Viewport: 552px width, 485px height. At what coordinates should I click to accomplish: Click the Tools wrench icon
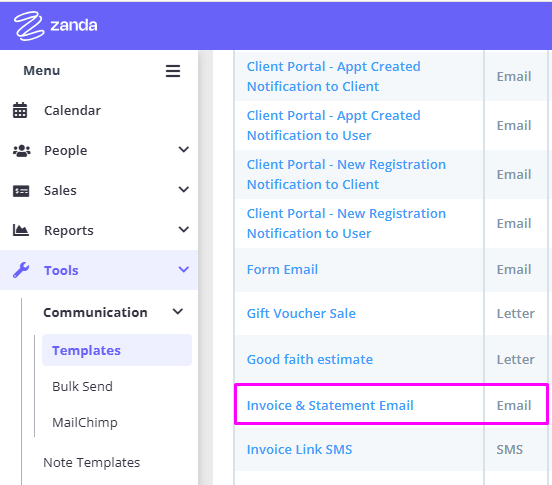21,270
